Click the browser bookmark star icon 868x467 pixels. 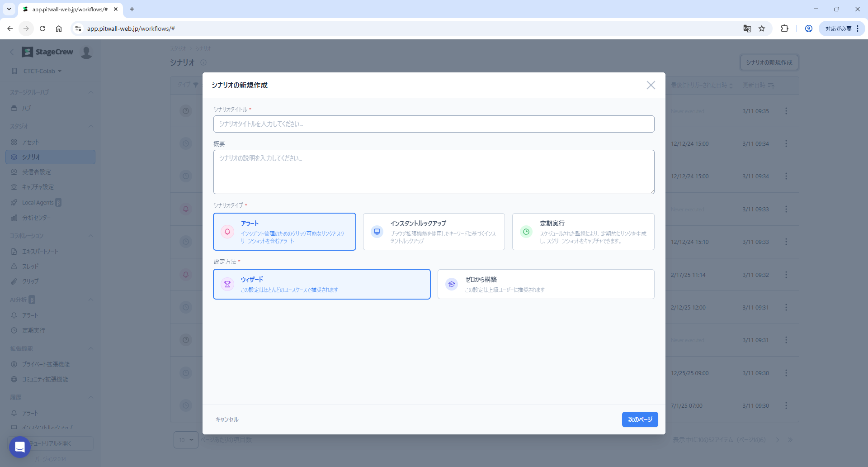[x=762, y=29]
